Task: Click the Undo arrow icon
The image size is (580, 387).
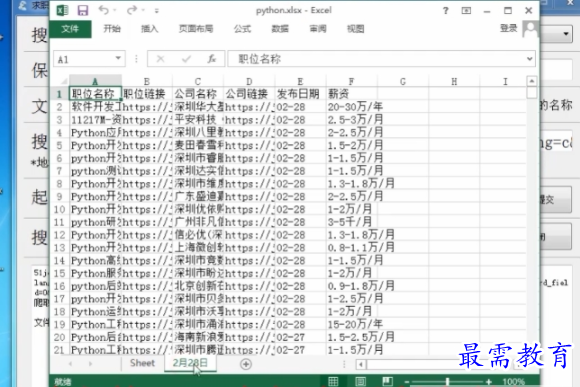Action: (x=103, y=10)
